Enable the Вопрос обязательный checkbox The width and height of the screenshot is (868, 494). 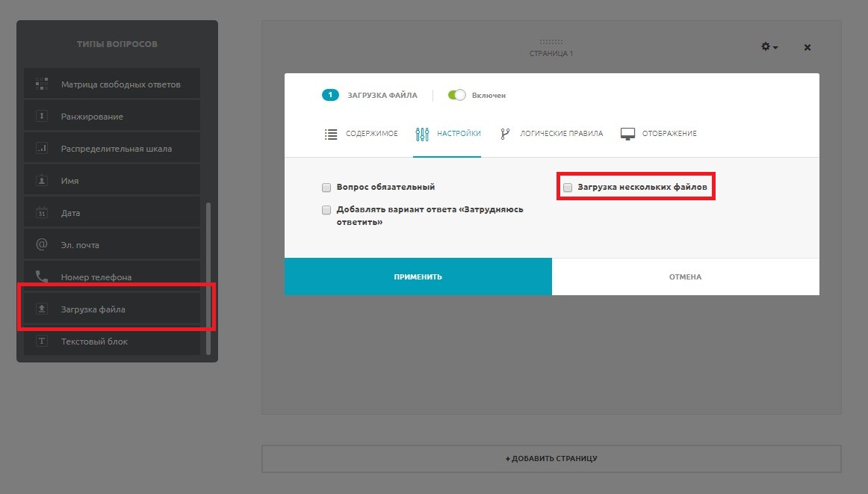[x=326, y=188]
